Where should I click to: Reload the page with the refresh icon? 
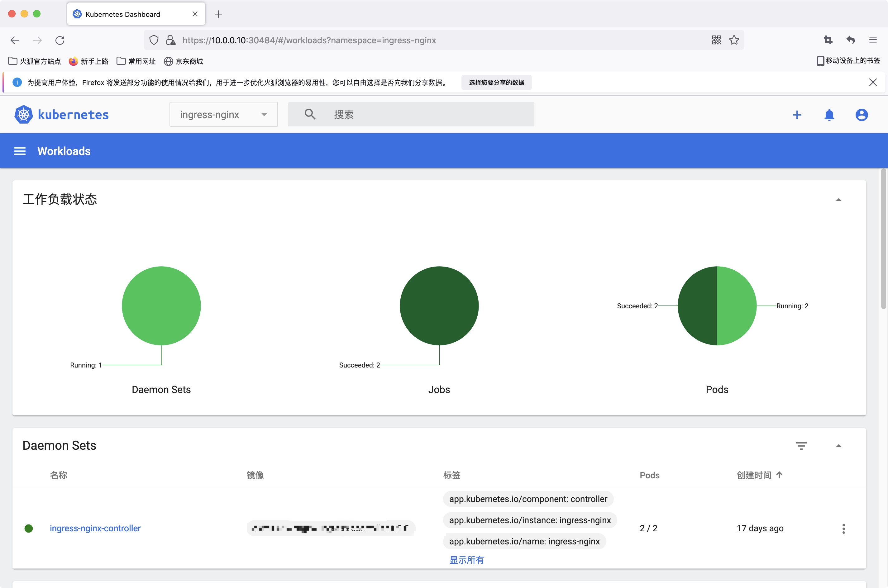click(60, 40)
